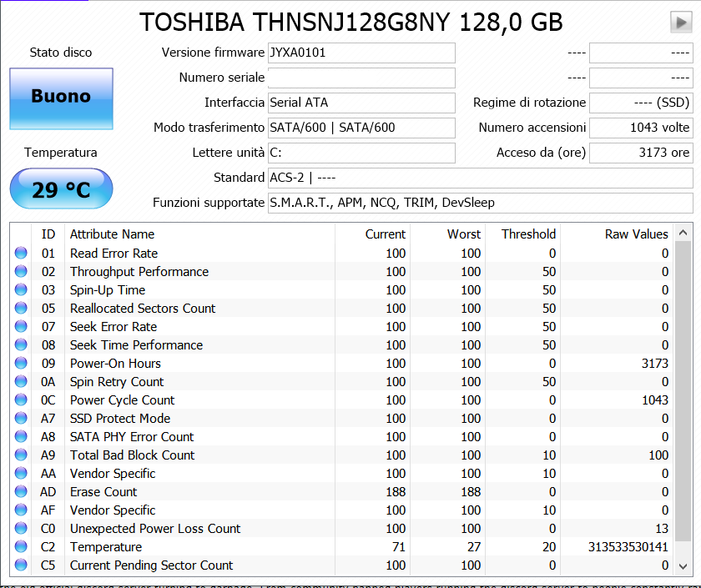The image size is (701, 588).
Task: Click status orb for SATA PHY Error Count
Action: (x=21, y=436)
